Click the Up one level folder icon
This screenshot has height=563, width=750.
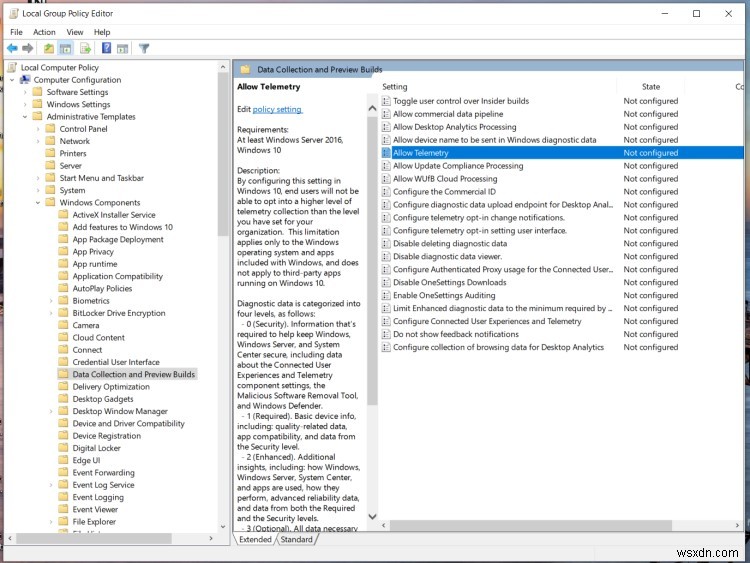click(x=49, y=48)
